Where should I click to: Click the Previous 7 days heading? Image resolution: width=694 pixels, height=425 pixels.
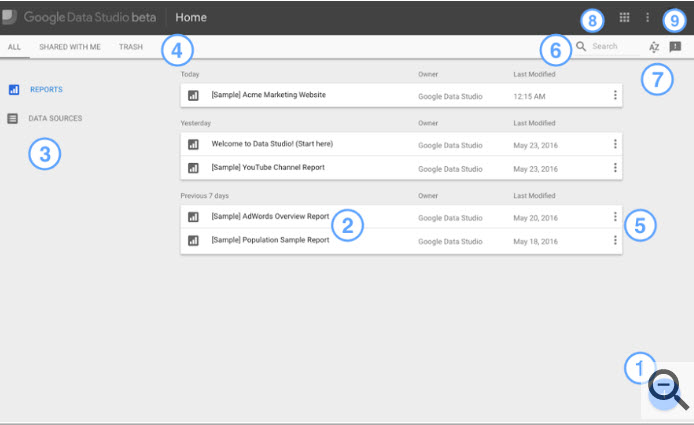pyautogui.click(x=204, y=196)
